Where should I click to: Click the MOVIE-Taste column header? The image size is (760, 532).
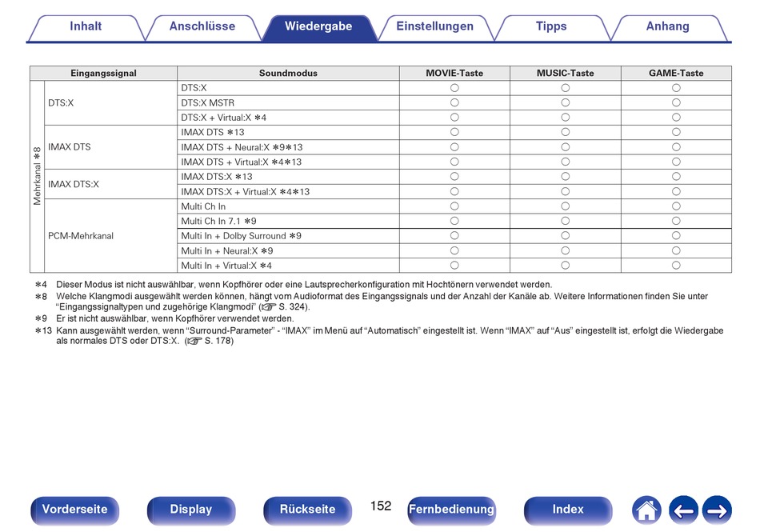[454, 73]
